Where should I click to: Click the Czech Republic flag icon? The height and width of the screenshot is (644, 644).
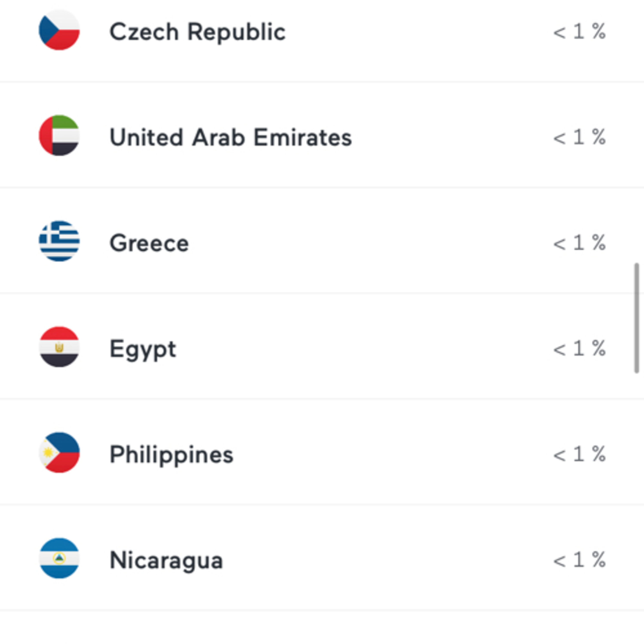tap(59, 30)
